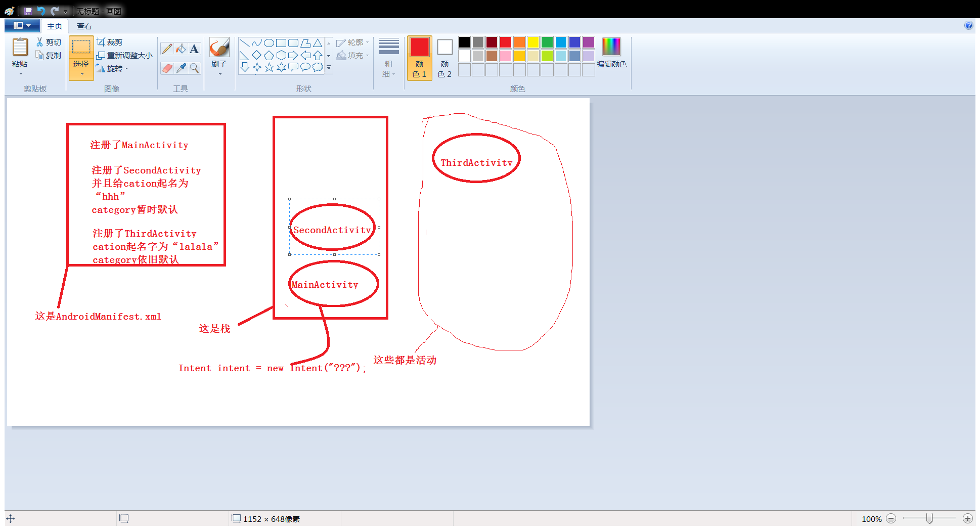Image resolution: width=980 pixels, height=531 pixels.
Task: Choose the Four-point star shape
Action: click(x=256, y=67)
